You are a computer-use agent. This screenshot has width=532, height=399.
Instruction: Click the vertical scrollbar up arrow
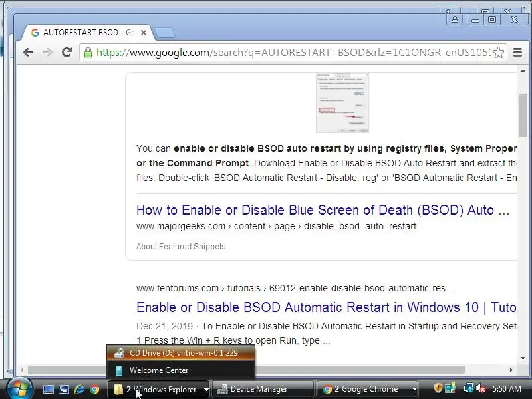(x=523, y=70)
